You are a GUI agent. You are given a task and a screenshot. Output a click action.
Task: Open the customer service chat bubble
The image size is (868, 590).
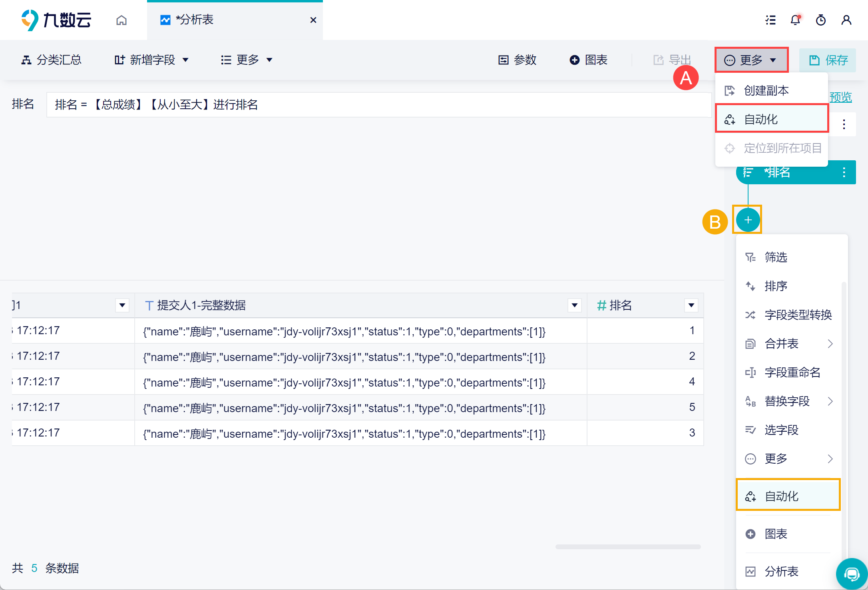(x=852, y=574)
